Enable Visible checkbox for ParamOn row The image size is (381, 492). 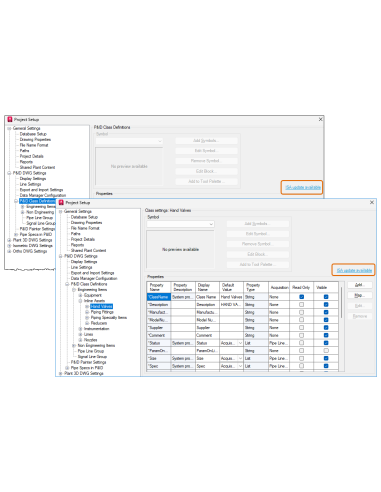(x=326, y=351)
